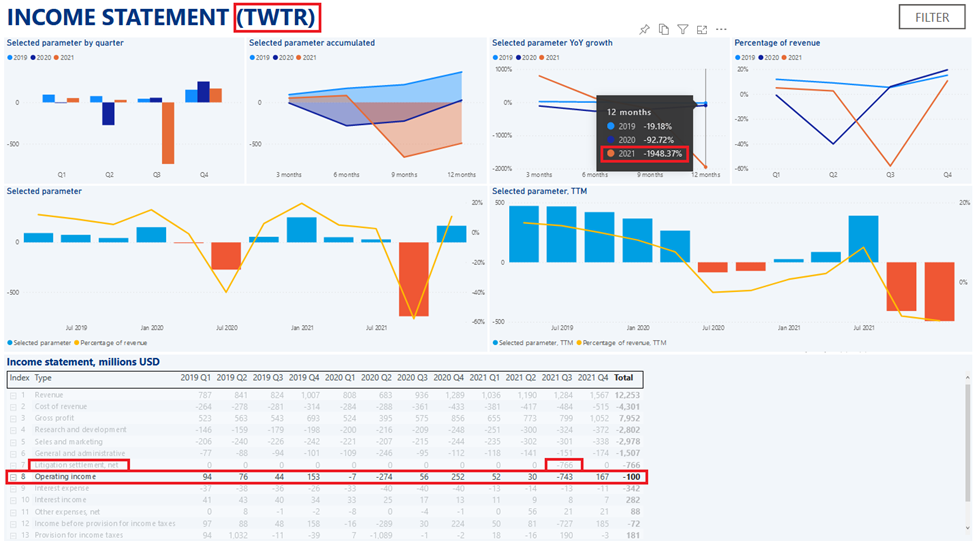975x541 pixels.
Task: Click the FILTER button
Action: tap(932, 17)
